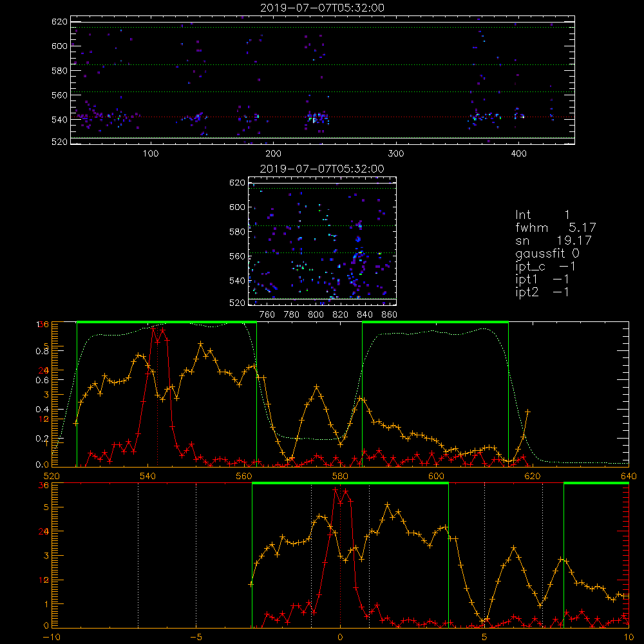Click x-axis label 760 on middle plot
The image size is (644, 644).
[x=267, y=315]
